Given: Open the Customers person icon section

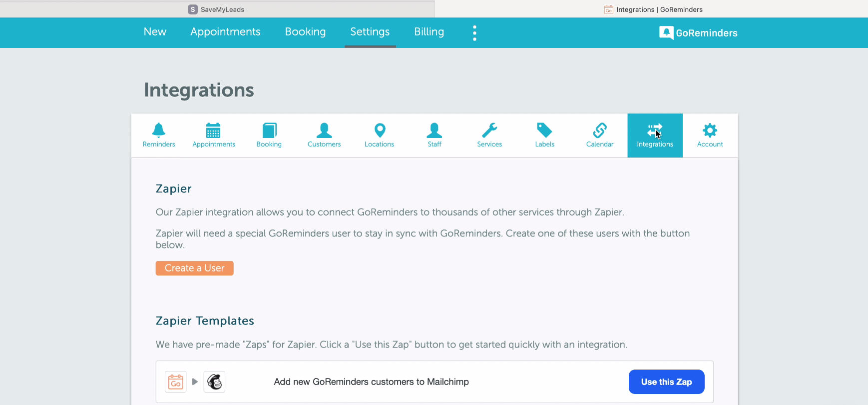Looking at the screenshot, I should tap(324, 135).
